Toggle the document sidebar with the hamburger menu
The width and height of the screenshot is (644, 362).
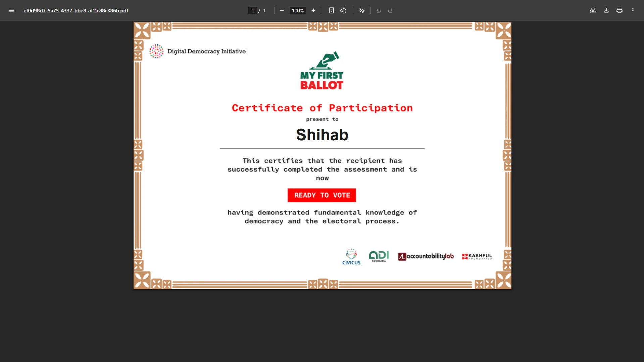(12, 10)
